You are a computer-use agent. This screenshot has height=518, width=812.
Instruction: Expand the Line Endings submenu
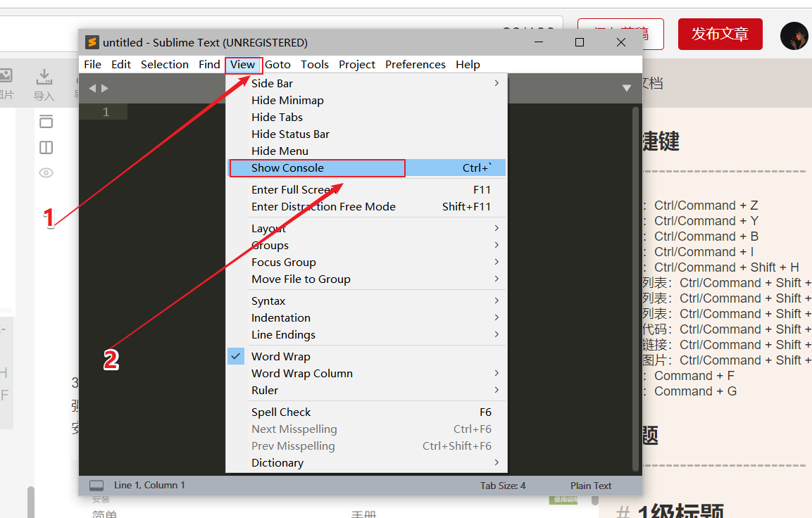coord(366,335)
